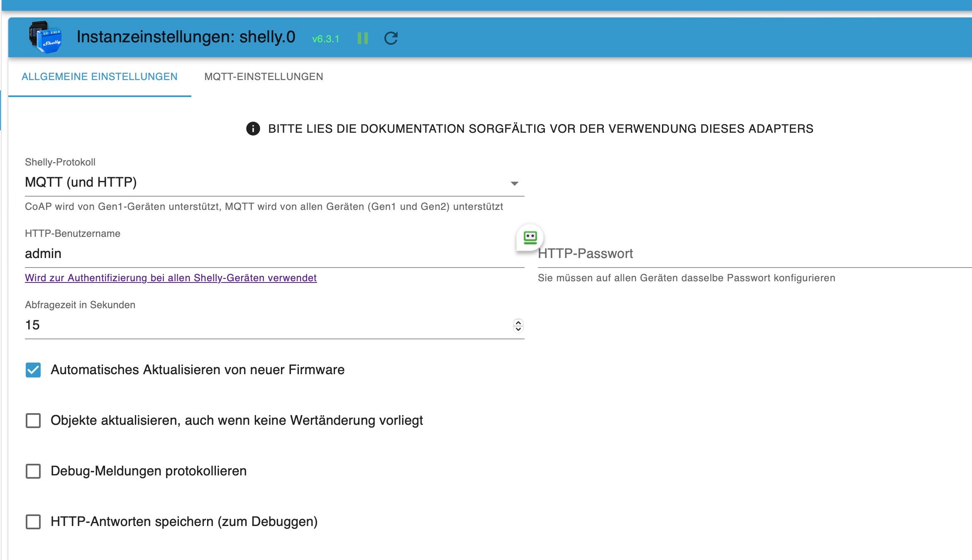
Task: Check HTTP-Antworten speichern option
Action: click(x=33, y=521)
